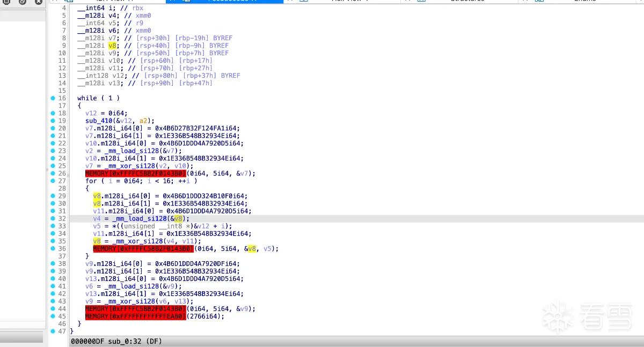Click the red MEMORY[0xFFFFFFFFFFFFEAB0] call on line 45
Screen dimensions: 644x347
coord(136,316)
